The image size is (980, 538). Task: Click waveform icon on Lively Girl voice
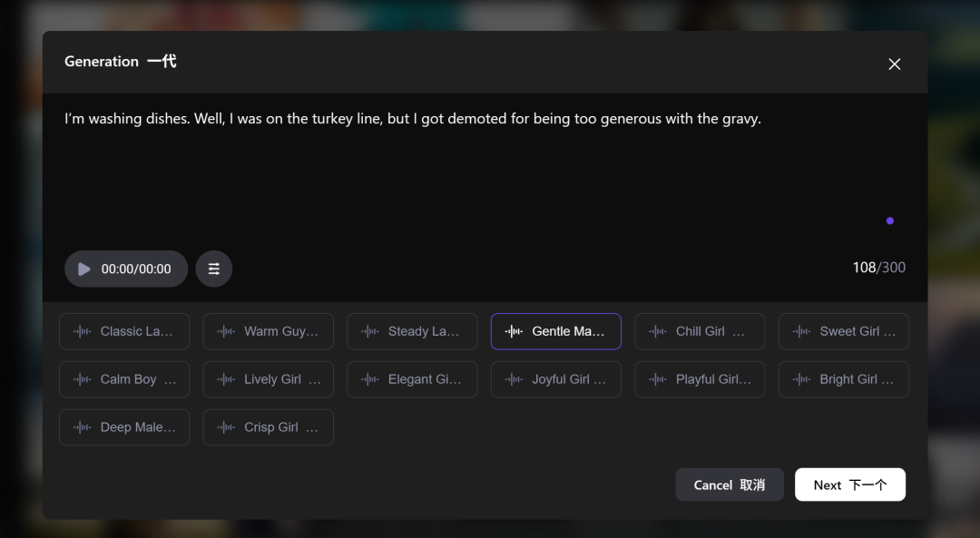[x=226, y=379]
